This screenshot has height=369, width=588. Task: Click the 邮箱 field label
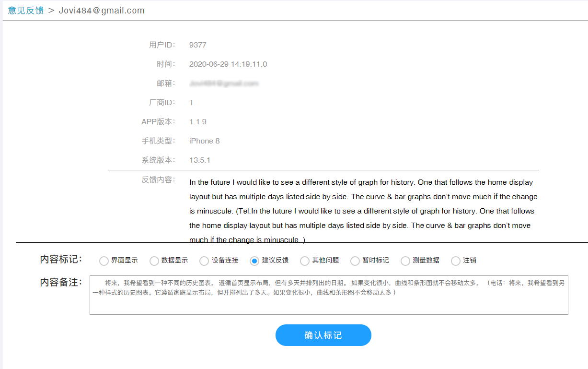166,83
